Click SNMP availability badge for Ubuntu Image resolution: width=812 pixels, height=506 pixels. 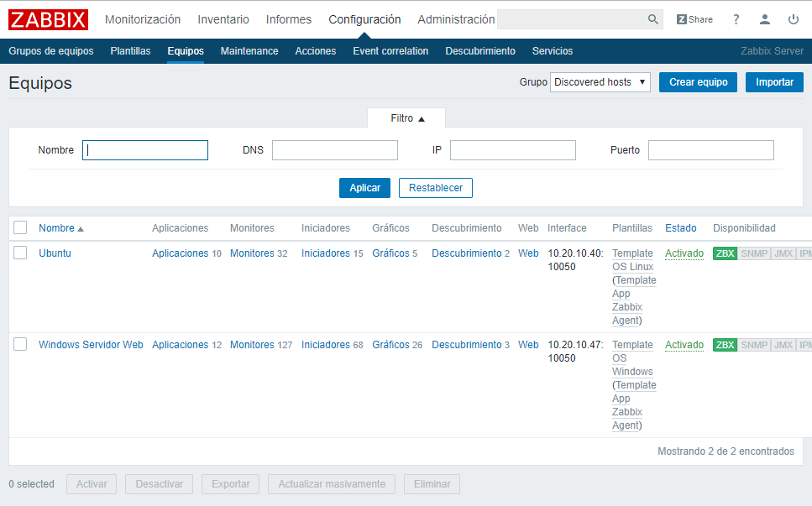[x=754, y=253]
